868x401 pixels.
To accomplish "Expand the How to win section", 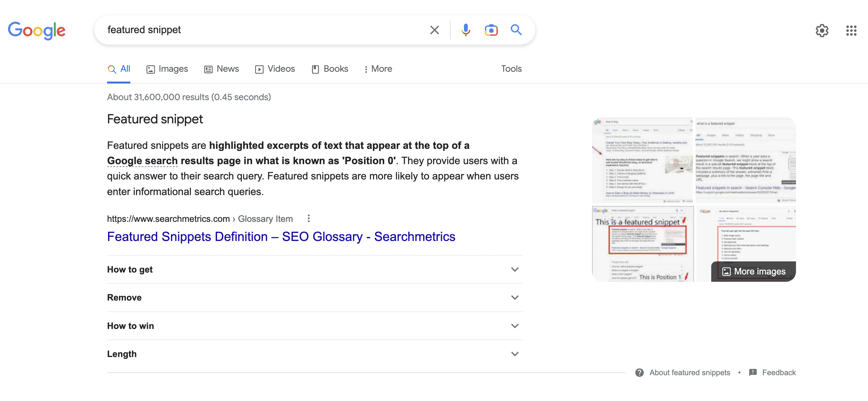I will [315, 325].
